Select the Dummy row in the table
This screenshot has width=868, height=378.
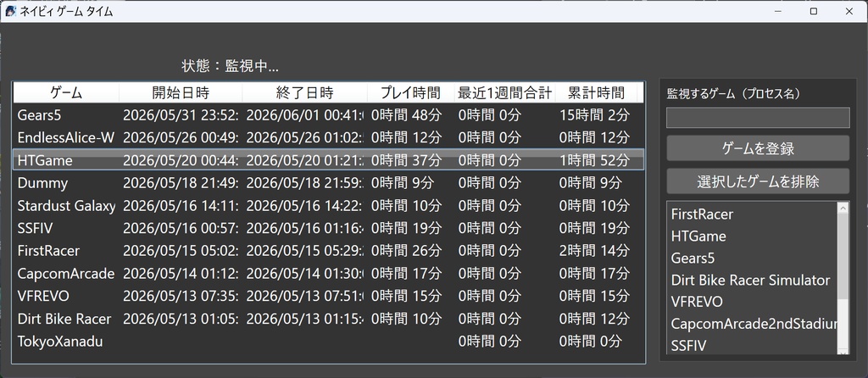point(329,182)
